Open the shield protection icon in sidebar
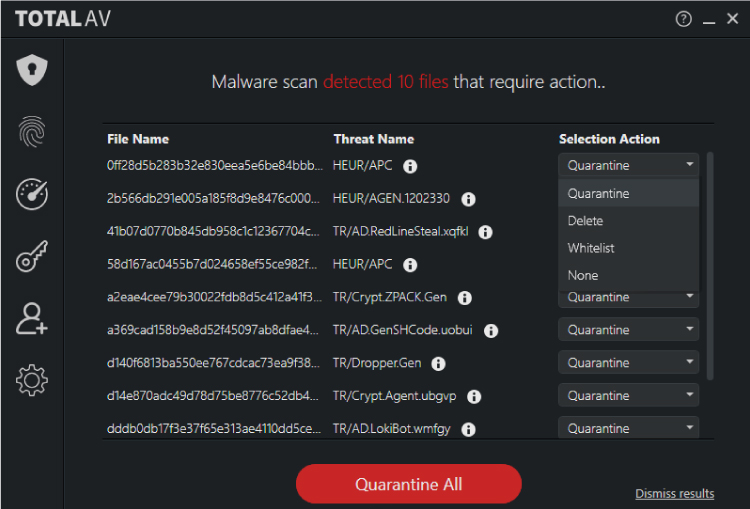 [32, 70]
